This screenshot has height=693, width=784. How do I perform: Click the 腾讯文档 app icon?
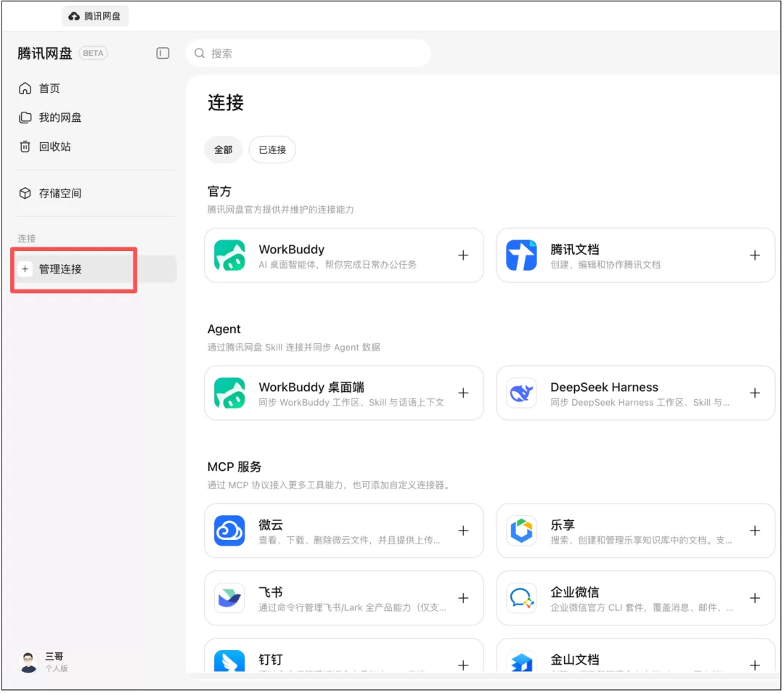[521, 255]
